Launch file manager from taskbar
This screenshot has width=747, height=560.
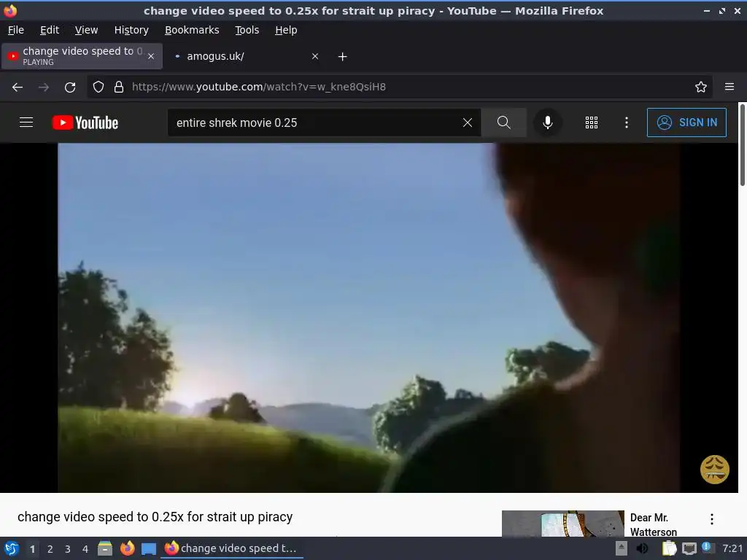(105, 548)
